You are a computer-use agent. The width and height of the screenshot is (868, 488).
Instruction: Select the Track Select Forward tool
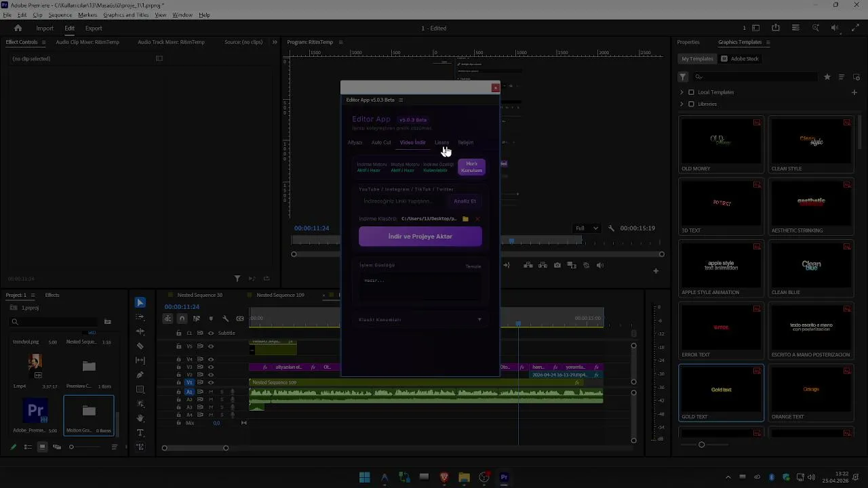140,317
